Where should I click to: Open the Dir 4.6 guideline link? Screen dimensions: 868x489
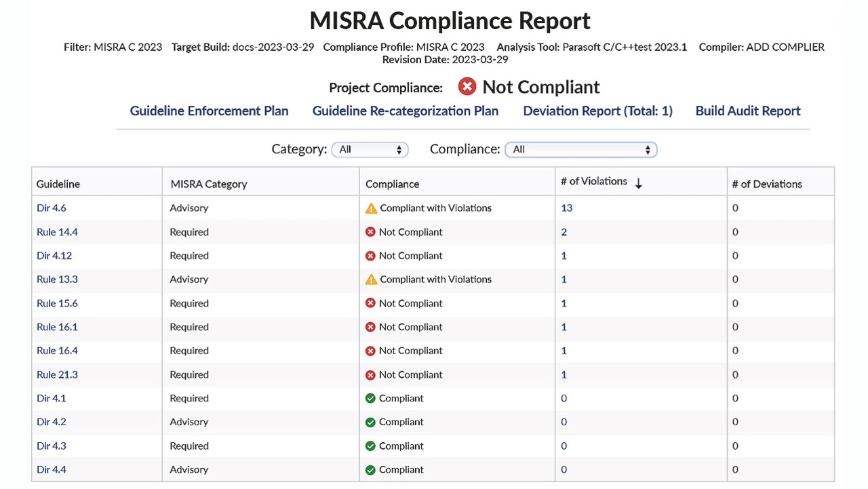tap(52, 208)
